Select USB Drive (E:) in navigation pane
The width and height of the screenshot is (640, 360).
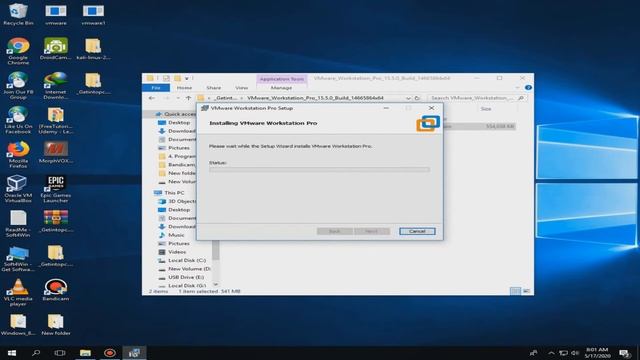[x=186, y=278]
